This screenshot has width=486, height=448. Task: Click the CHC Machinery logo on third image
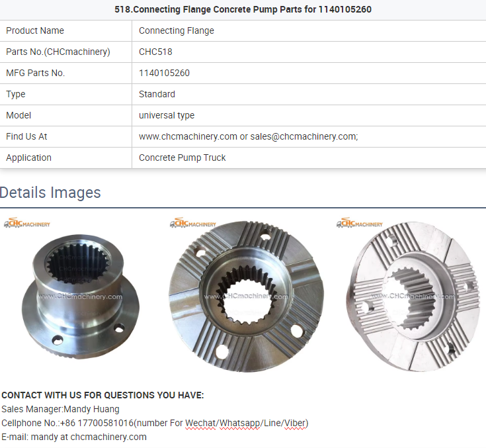360,222
